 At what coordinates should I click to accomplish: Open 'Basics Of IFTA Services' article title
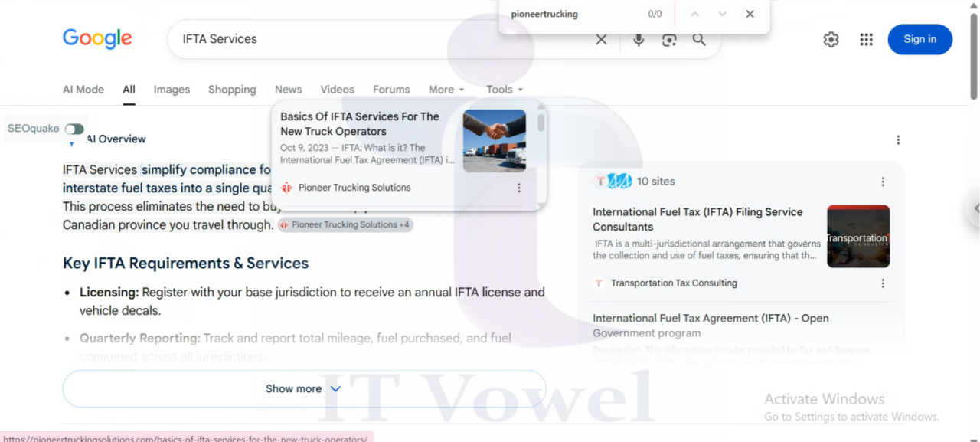click(360, 124)
